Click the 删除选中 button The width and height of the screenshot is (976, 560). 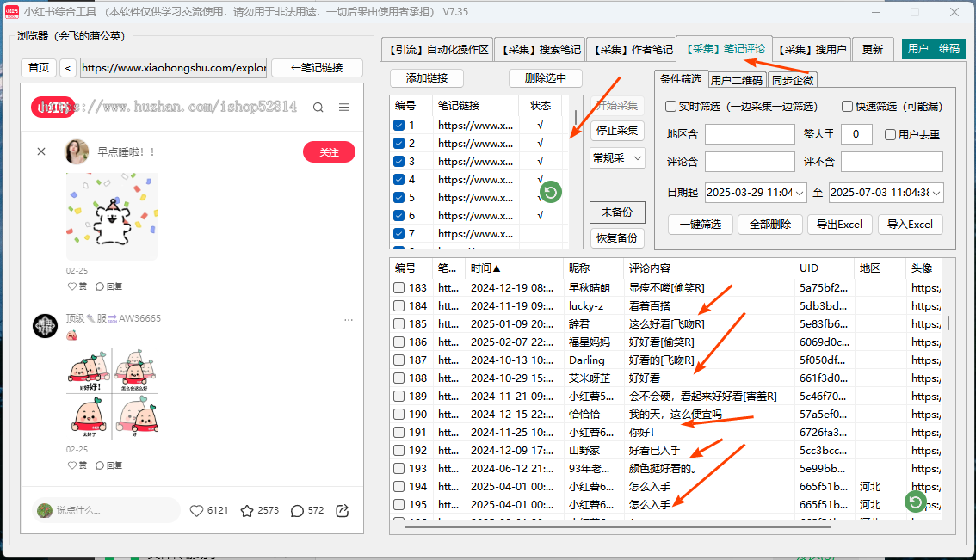546,77
